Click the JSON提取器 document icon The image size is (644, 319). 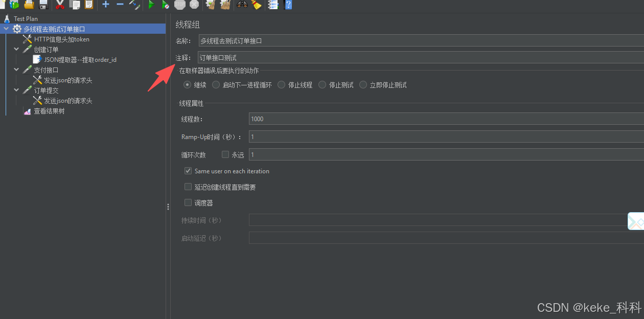click(x=37, y=60)
